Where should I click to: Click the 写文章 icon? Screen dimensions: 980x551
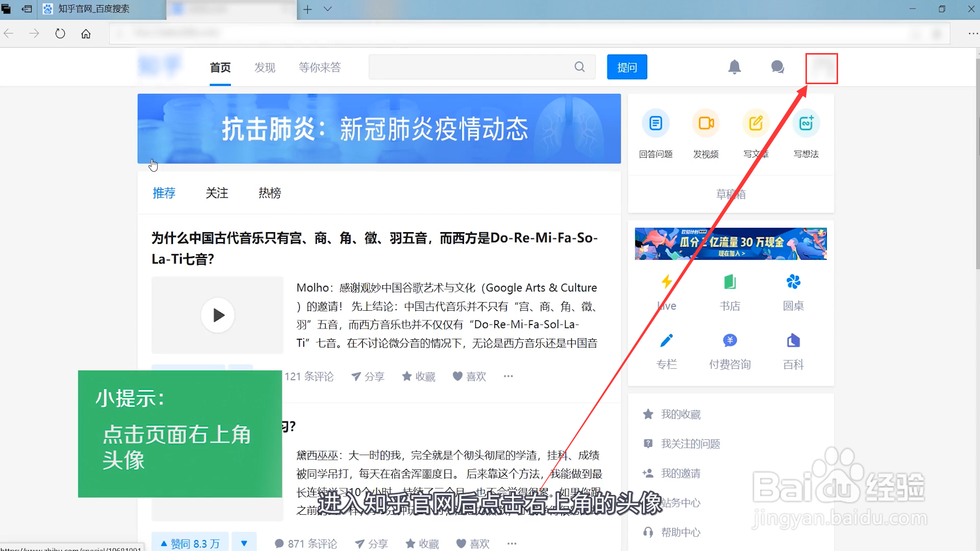[x=756, y=123]
